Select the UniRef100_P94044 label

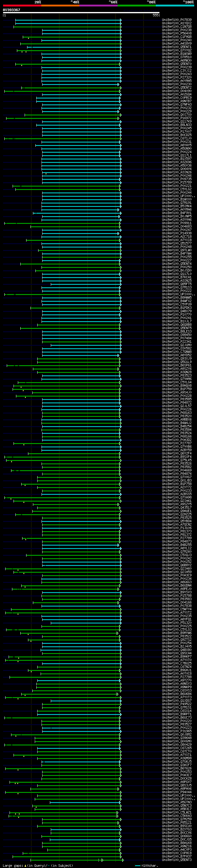(177, 792)
